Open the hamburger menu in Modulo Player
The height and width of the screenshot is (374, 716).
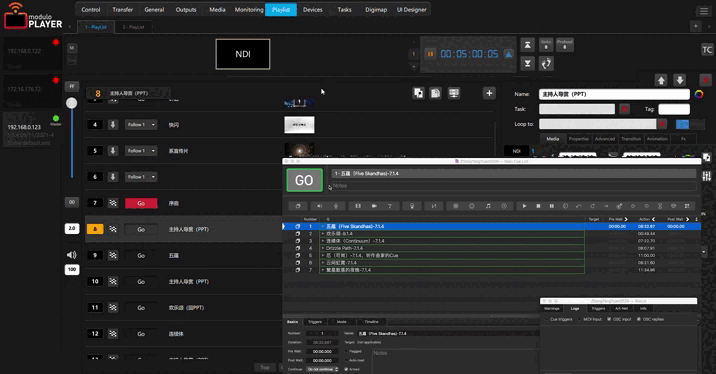704,11
